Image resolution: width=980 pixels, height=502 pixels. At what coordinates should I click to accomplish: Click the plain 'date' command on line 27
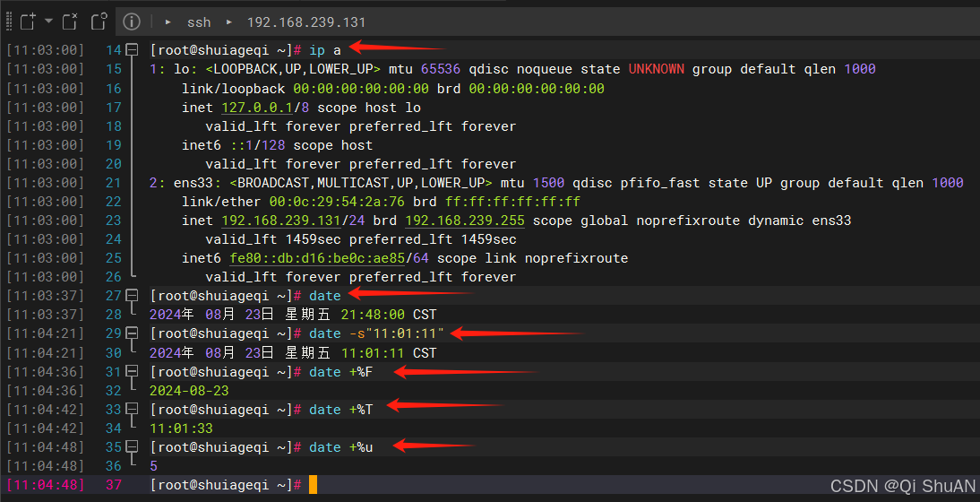pos(325,295)
